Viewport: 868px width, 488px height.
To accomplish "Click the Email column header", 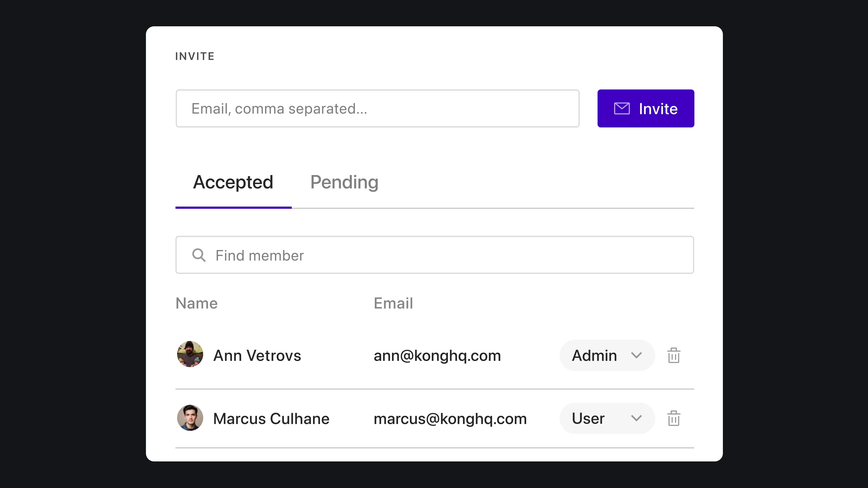I will 393,303.
